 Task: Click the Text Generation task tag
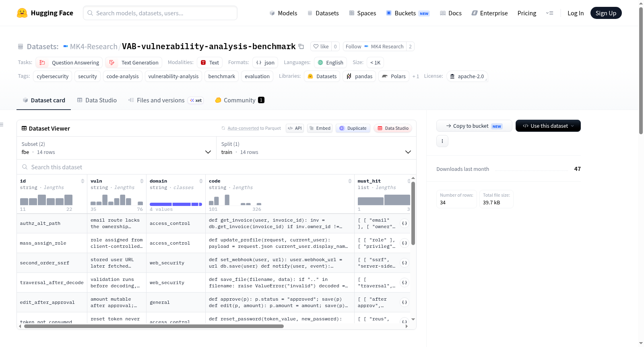pos(134,62)
